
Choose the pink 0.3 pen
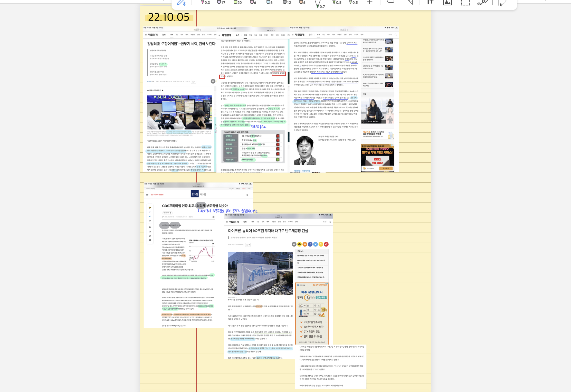[205, 2]
